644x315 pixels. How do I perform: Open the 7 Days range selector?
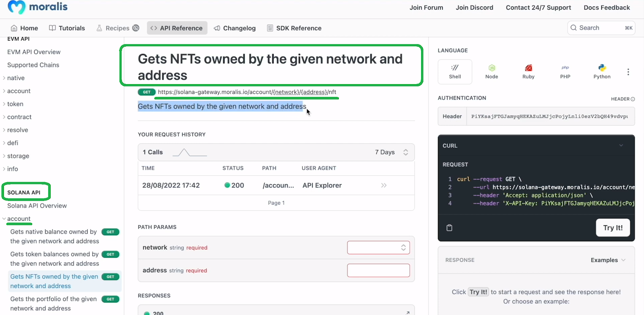click(391, 152)
